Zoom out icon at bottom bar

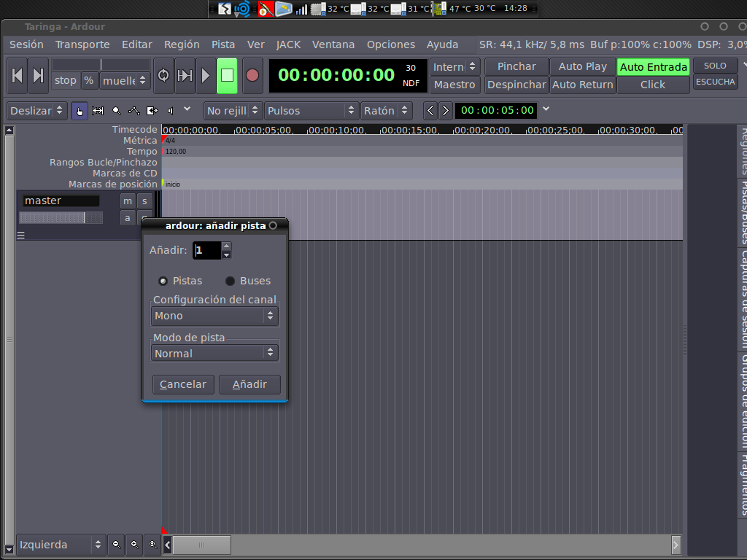pos(116,544)
